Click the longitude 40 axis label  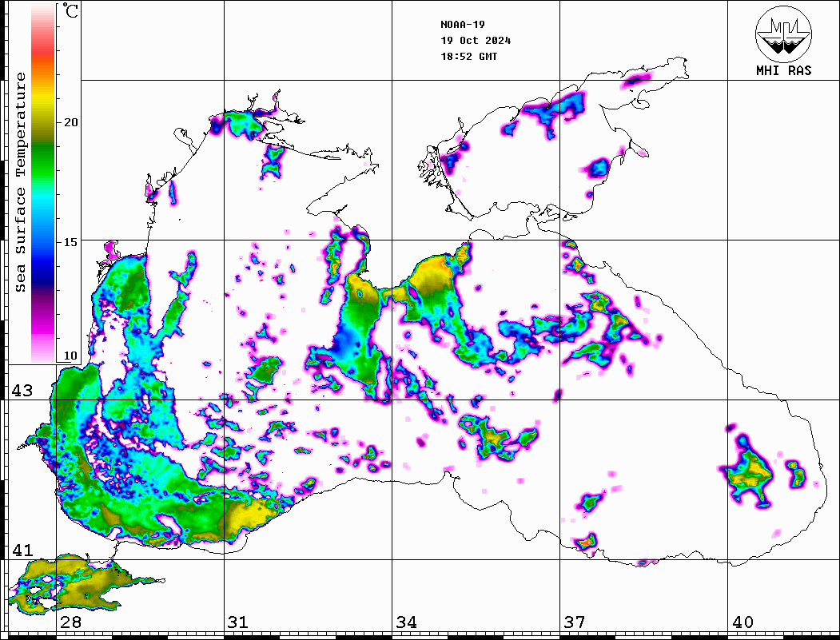(742, 622)
